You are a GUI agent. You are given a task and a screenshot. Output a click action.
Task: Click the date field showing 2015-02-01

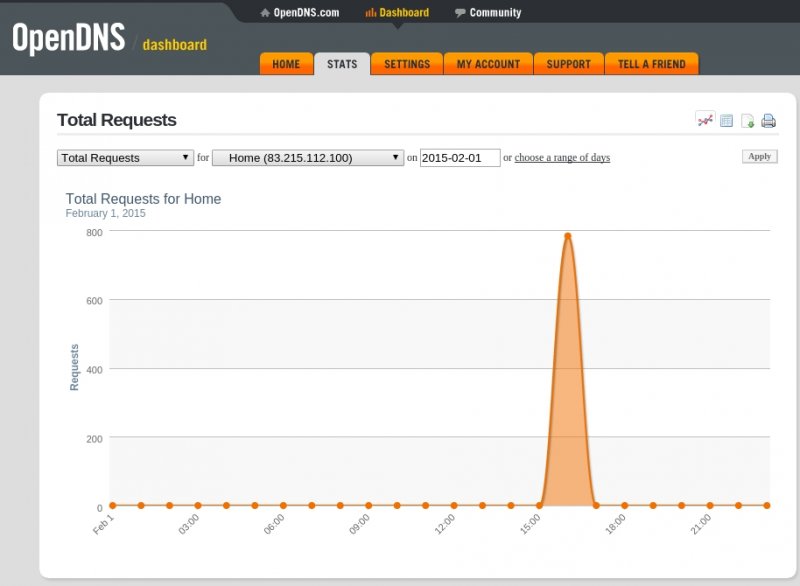click(x=460, y=158)
